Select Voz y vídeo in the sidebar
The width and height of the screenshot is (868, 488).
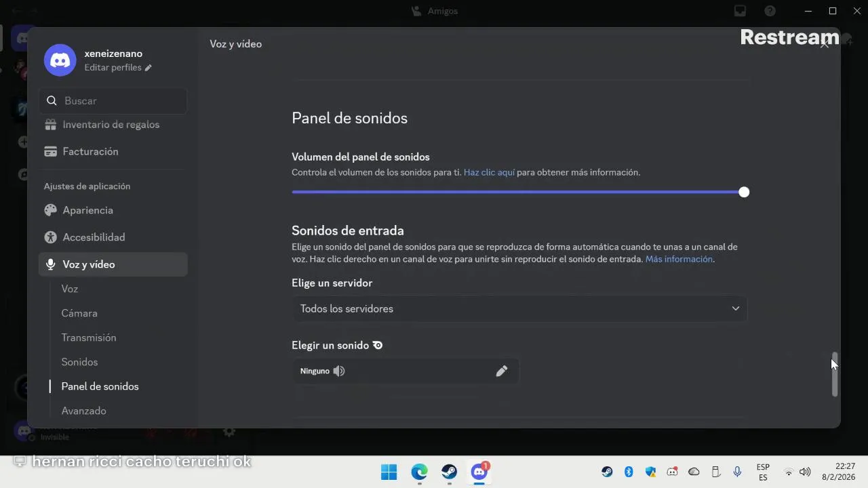coord(113,264)
